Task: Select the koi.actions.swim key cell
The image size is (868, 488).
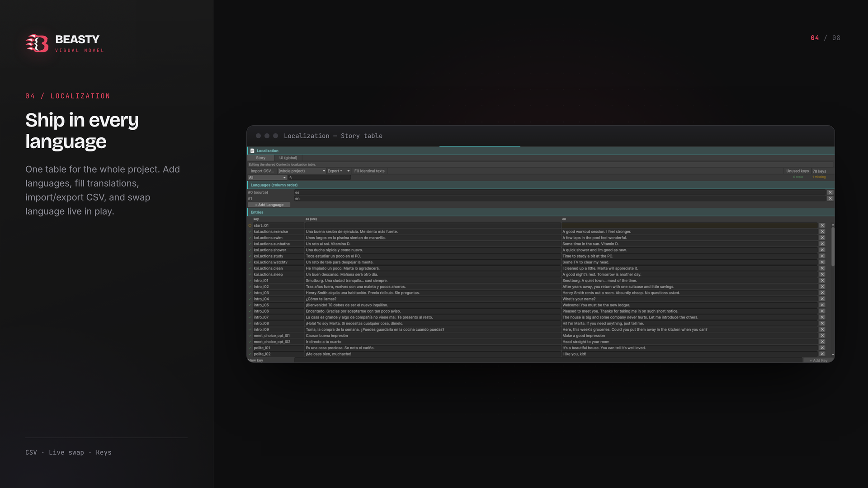Action: click(278, 238)
